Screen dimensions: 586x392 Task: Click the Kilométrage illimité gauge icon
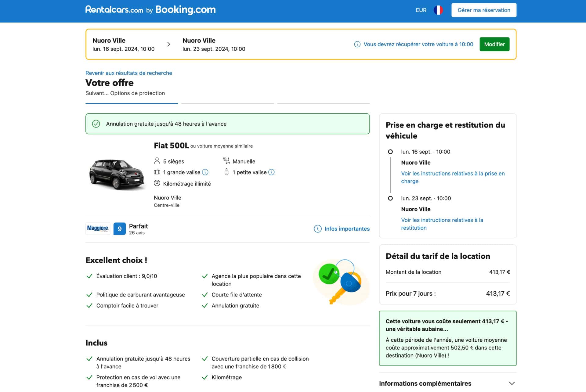[x=157, y=183]
